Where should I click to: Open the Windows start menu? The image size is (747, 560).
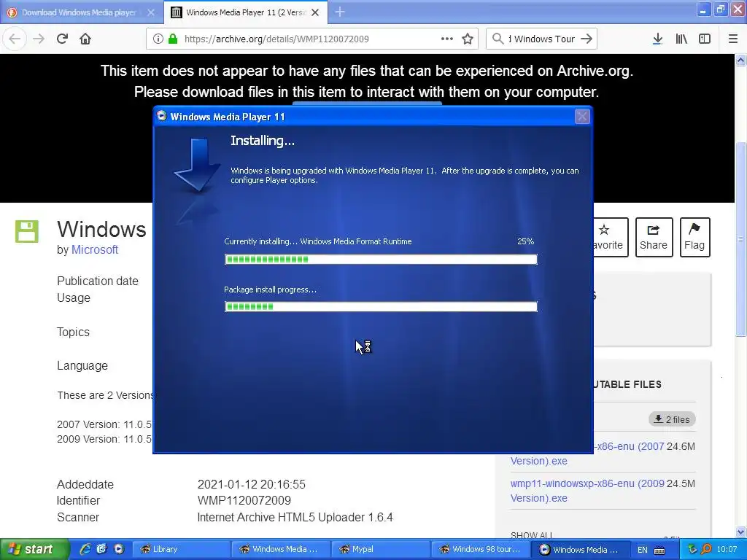click(34, 549)
